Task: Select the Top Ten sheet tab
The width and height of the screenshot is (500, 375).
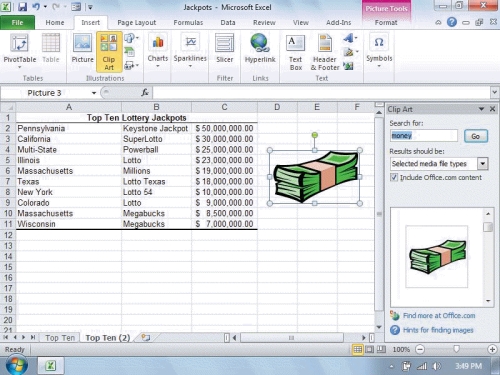Action: point(60,338)
